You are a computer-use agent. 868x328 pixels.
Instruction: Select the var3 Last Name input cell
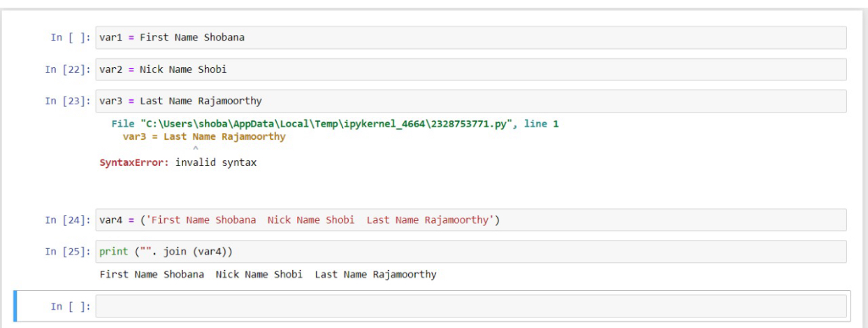[x=470, y=101]
